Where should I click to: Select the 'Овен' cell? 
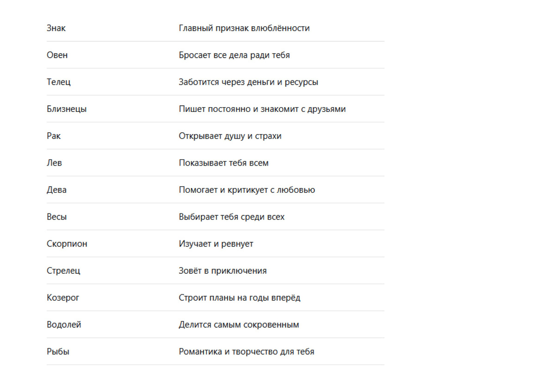57,55
